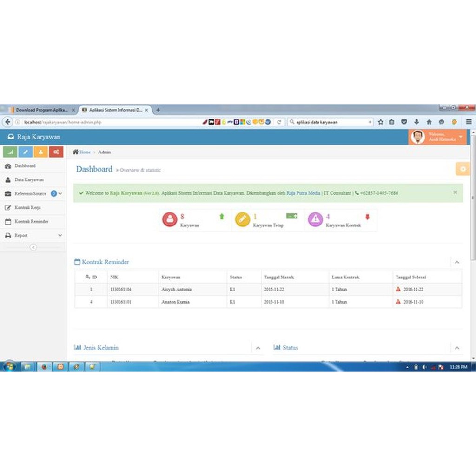This screenshot has width=476, height=476.
Task: Click the red Karyawan stat icon
Action: tap(170, 219)
